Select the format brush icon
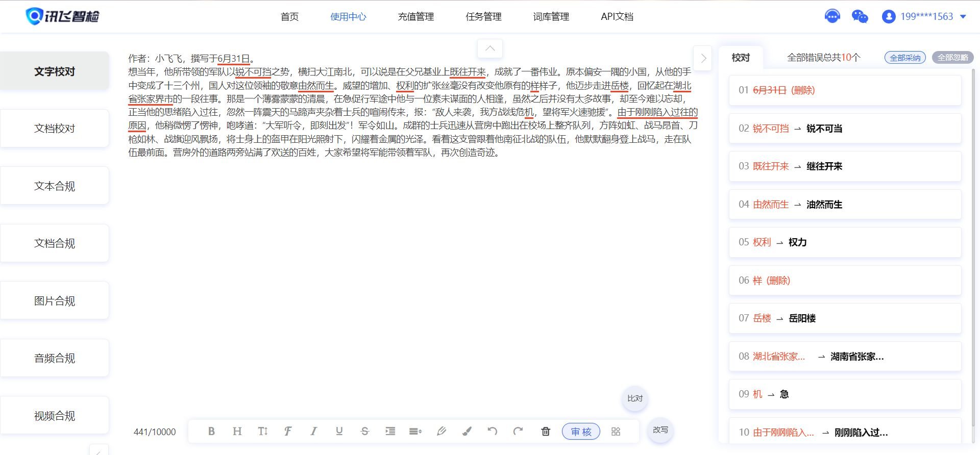The image size is (980, 455). point(467,432)
